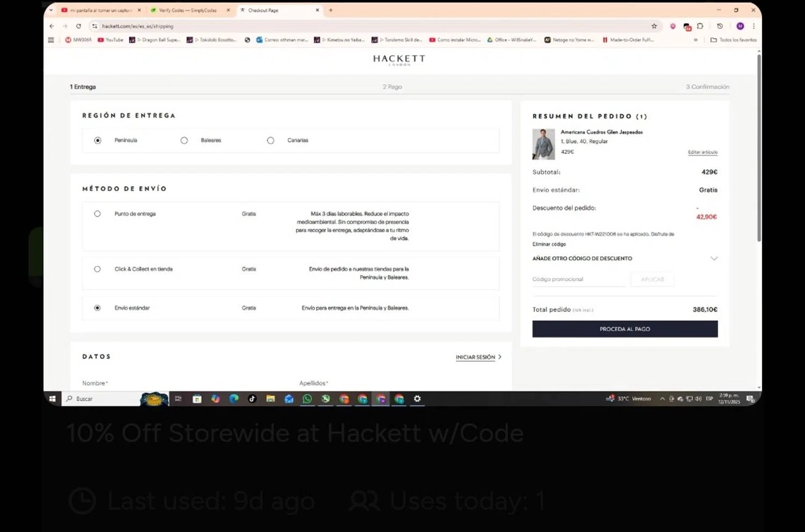Viewport: 805px width, 532px height.
Task: Open the Microsoft Store taskbar icon
Action: coord(197,398)
